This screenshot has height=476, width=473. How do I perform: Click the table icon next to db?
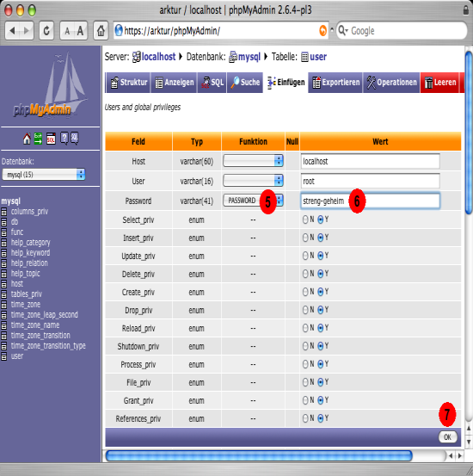tap(4, 222)
